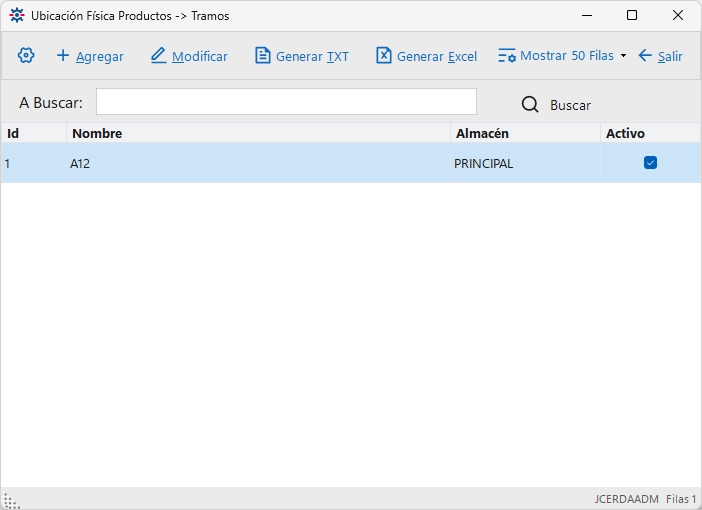This screenshot has height=510, width=702.
Task: Click the Generar TXT document icon
Action: pos(262,56)
